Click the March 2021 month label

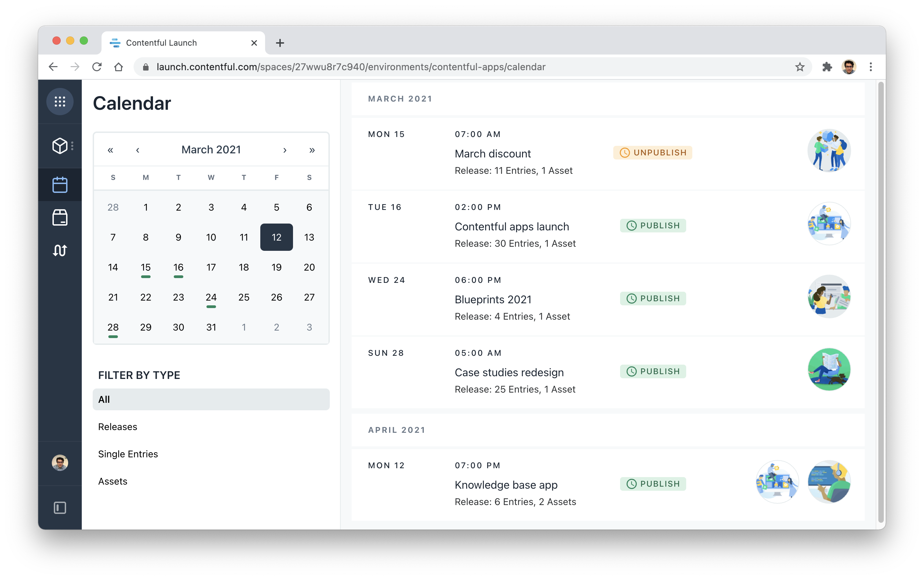pos(211,150)
